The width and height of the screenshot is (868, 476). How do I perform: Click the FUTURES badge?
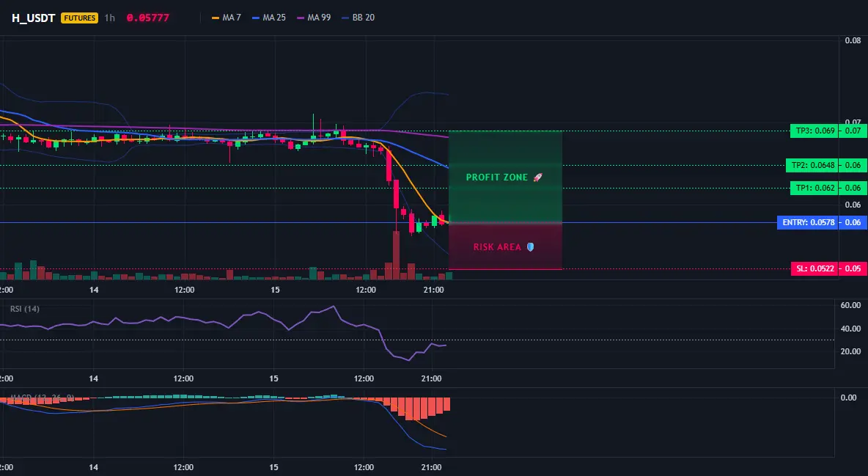tap(80, 18)
